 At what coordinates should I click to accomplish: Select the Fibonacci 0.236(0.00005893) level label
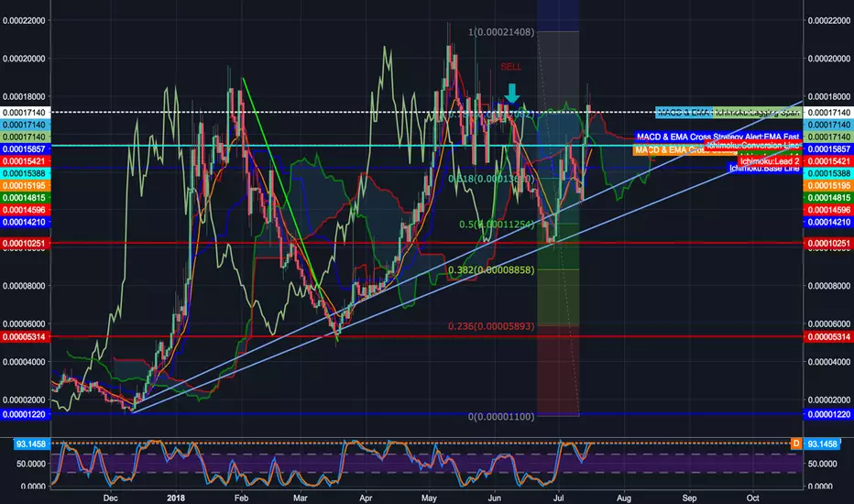(x=491, y=326)
